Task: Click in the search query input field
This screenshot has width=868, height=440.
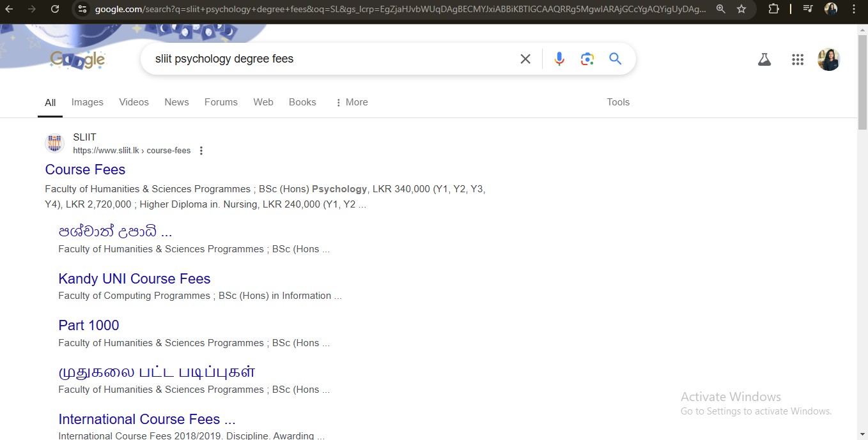Action: coord(332,59)
